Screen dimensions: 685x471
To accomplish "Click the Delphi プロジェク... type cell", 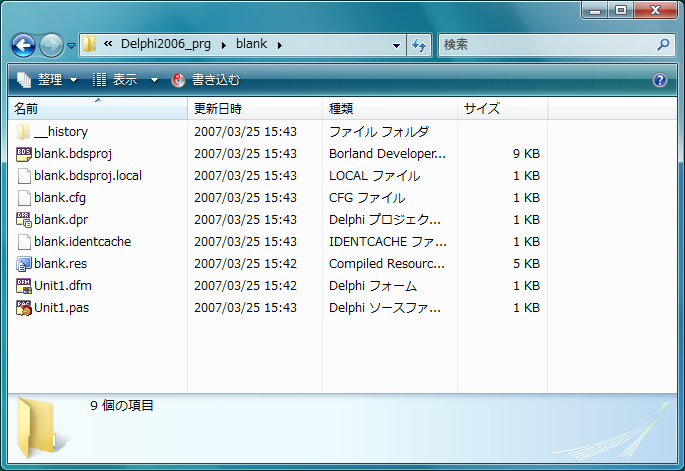I will coord(384,220).
